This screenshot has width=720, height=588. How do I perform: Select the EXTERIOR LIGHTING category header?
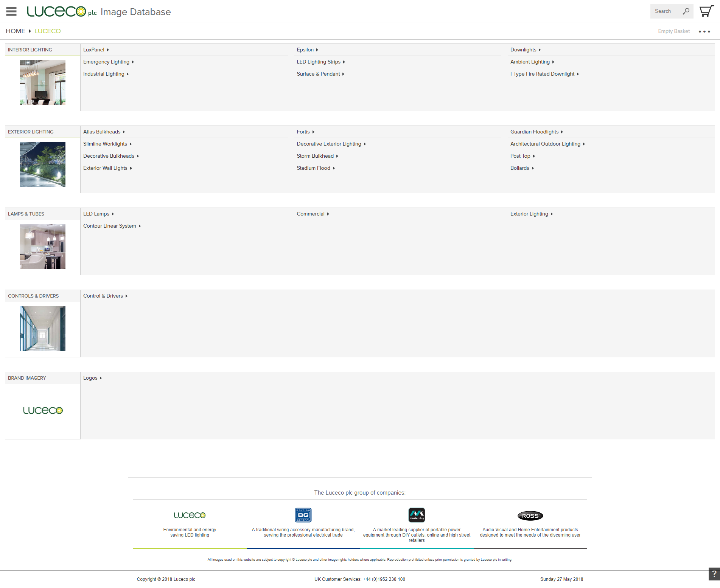42,132
